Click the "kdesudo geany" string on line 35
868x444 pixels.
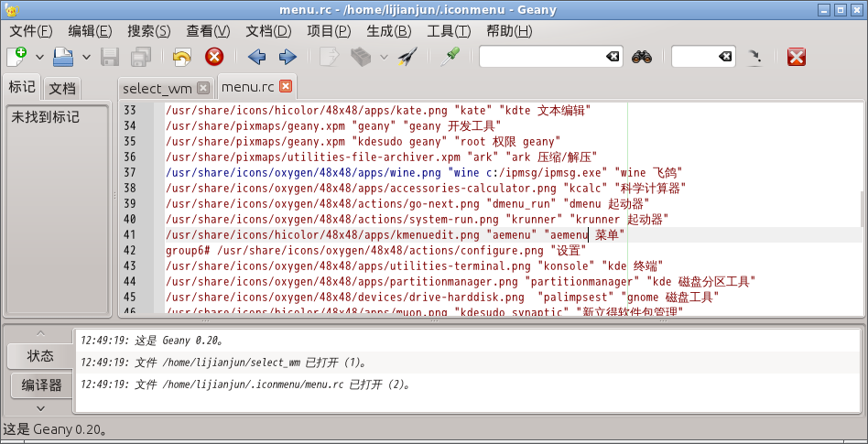point(401,141)
